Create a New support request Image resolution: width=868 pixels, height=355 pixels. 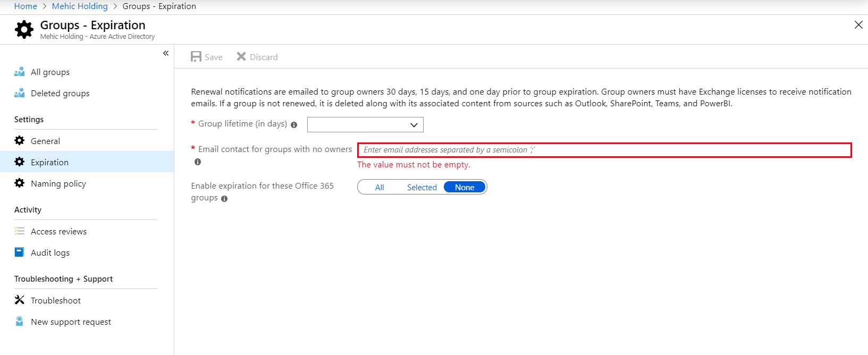coord(87,322)
